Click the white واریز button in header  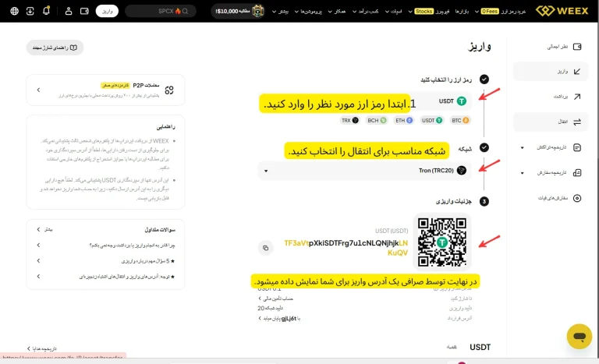click(x=107, y=11)
